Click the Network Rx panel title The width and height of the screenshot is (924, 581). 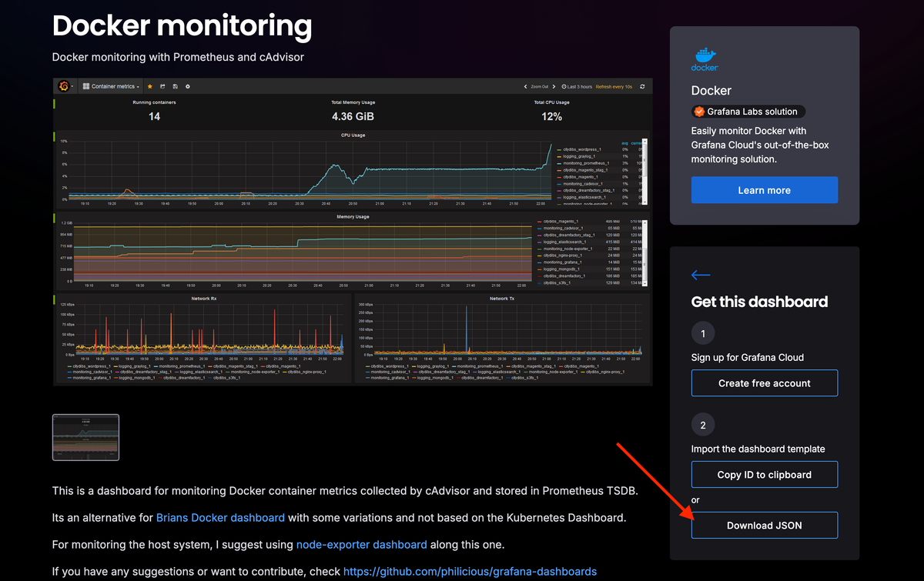(x=203, y=298)
